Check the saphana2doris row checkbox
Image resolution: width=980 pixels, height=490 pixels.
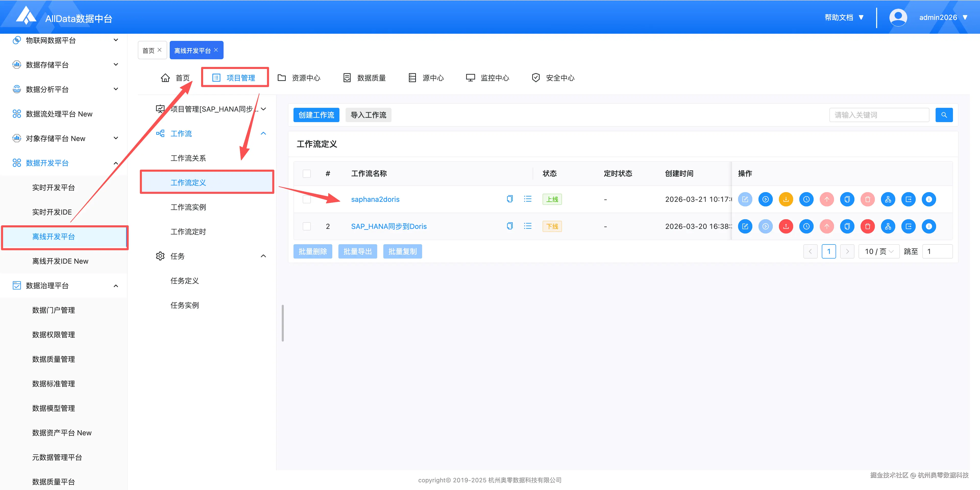(307, 200)
